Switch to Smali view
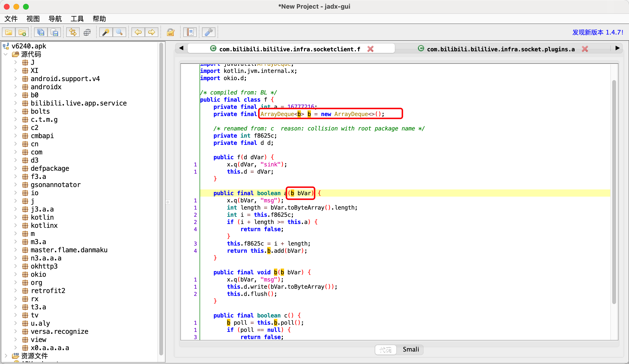 click(x=411, y=349)
